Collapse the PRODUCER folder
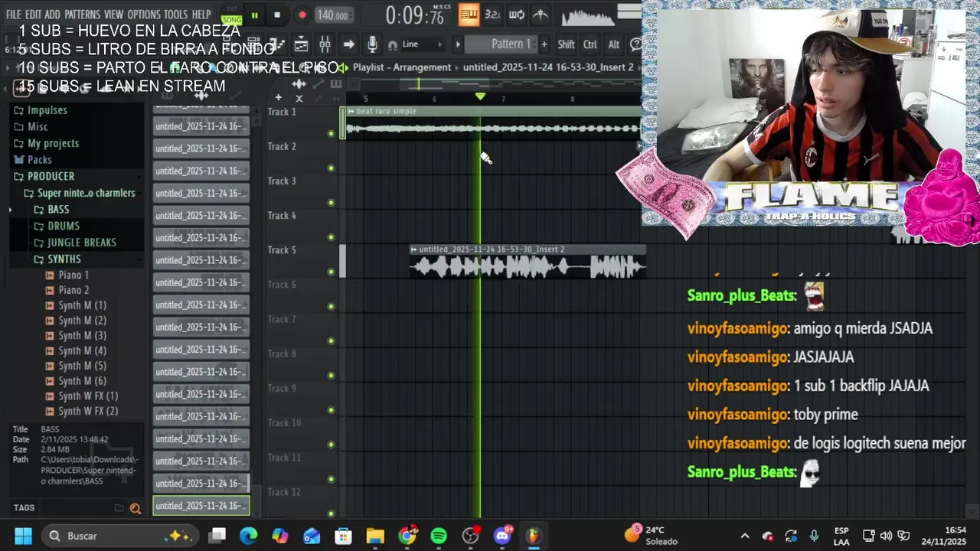 (51, 176)
